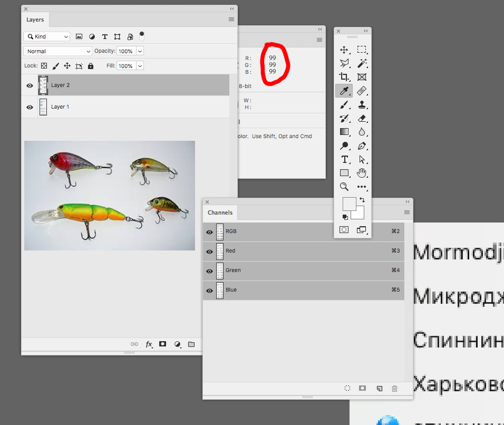Open the Opacity slider dropdown arrow
Viewport: 504px width, 425px height.
pyautogui.click(x=140, y=51)
